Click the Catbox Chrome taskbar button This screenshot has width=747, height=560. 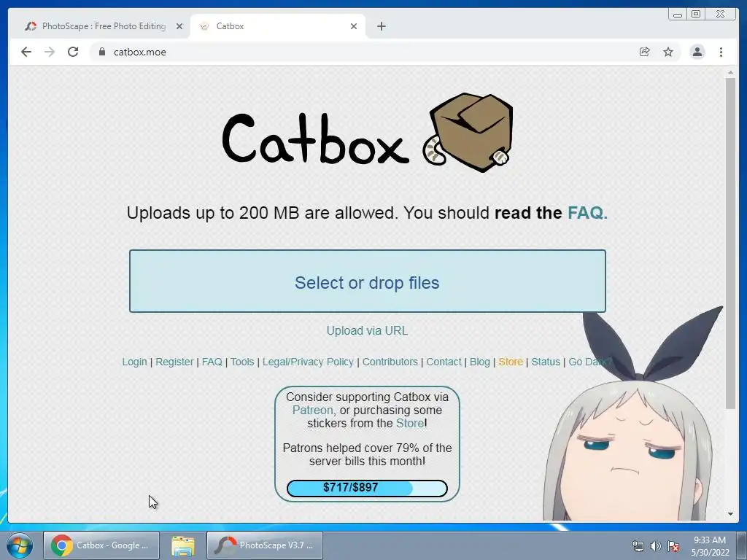click(101, 545)
